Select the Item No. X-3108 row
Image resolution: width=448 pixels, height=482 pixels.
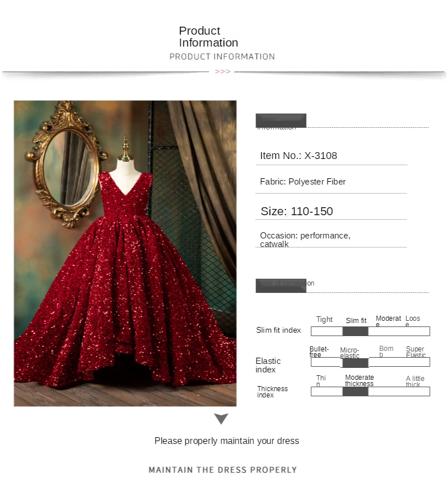331,156
